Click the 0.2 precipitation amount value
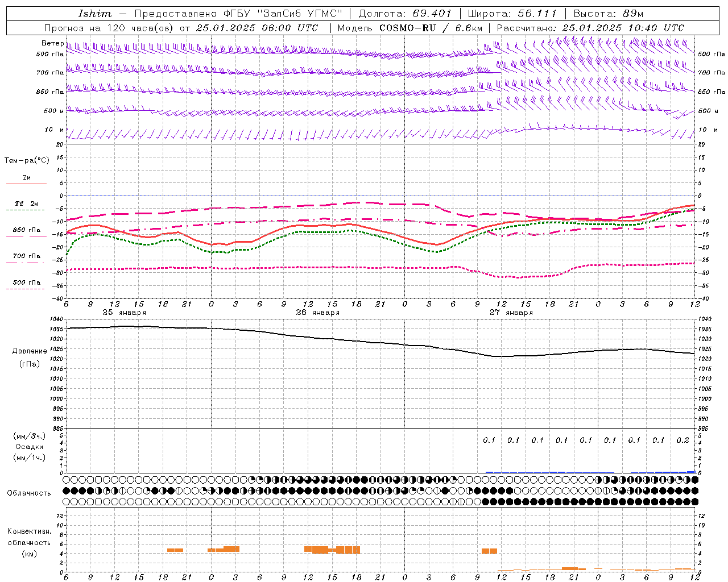The height and width of the screenshot is (582, 728). tap(683, 440)
